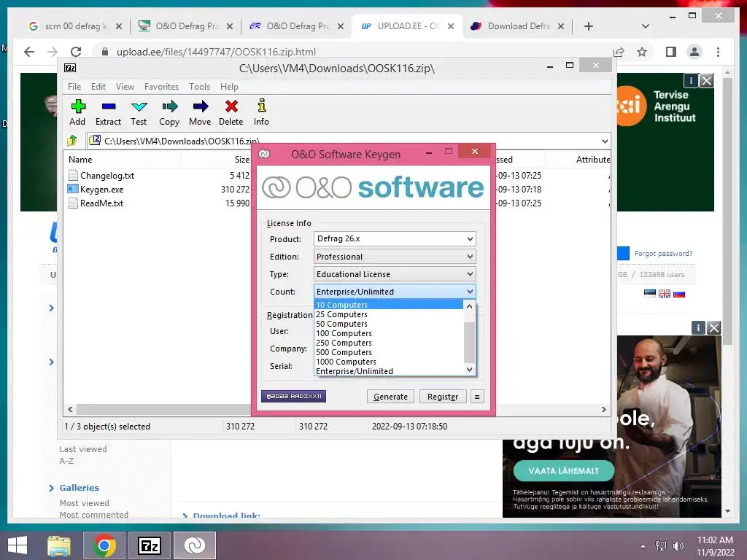Screen dimensions: 747x560
Task: Click the hamburger options button in Keygen
Action: tap(477, 397)
